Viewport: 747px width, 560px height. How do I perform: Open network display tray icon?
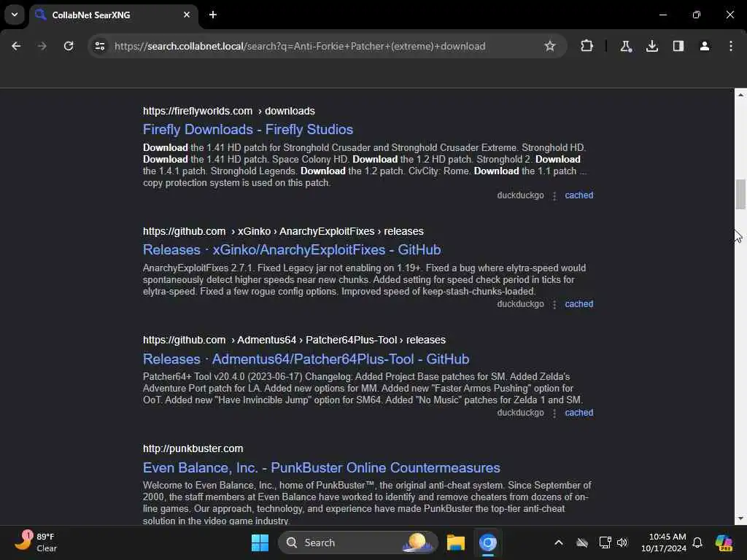(605, 542)
